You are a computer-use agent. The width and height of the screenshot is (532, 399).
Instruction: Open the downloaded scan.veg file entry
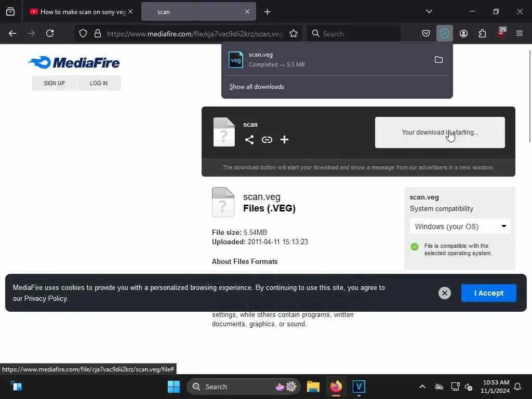pos(326,59)
